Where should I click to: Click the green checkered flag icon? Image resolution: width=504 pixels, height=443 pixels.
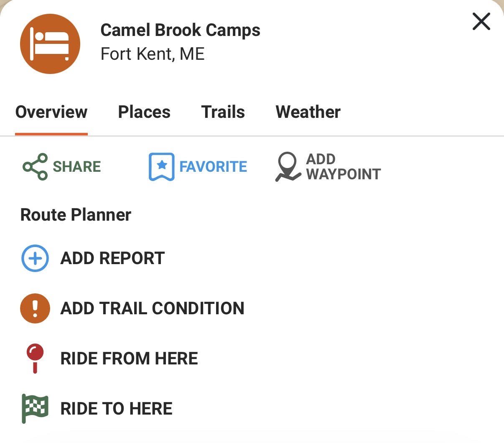tap(35, 409)
